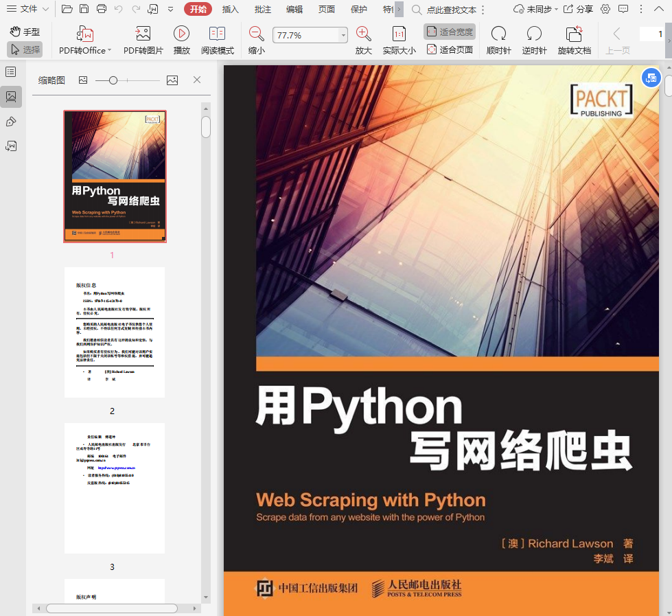Click the export-to-file icon beside redo

(153, 9)
